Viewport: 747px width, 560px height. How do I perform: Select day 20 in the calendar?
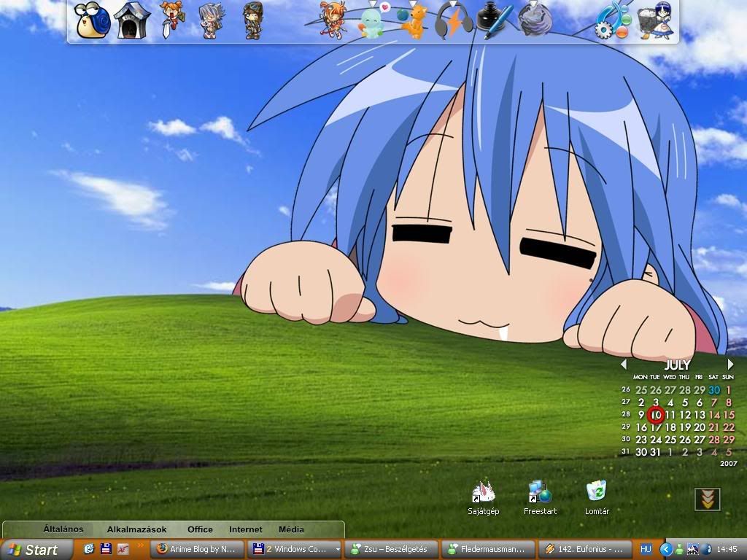pos(700,427)
